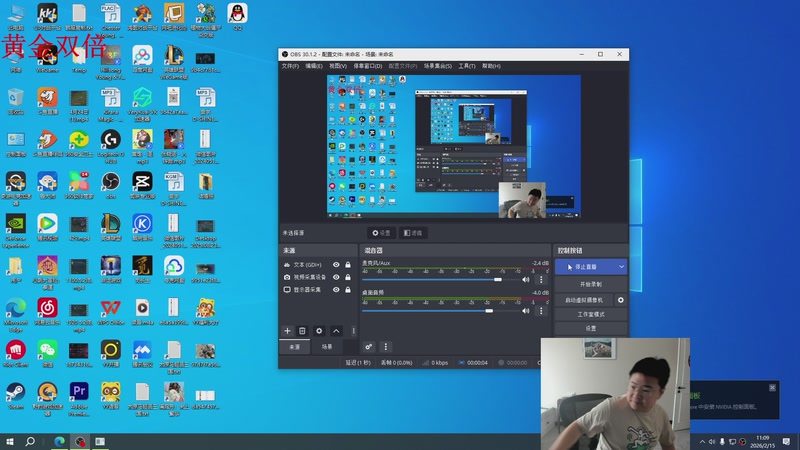Expand the 停止直播 button dropdown arrow
The height and width of the screenshot is (450, 800).
tap(621, 267)
